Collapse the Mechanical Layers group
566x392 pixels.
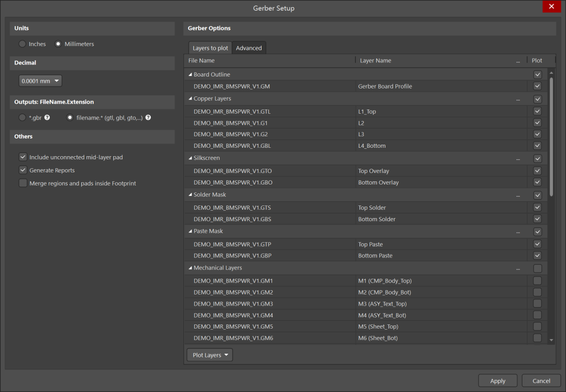click(x=190, y=268)
